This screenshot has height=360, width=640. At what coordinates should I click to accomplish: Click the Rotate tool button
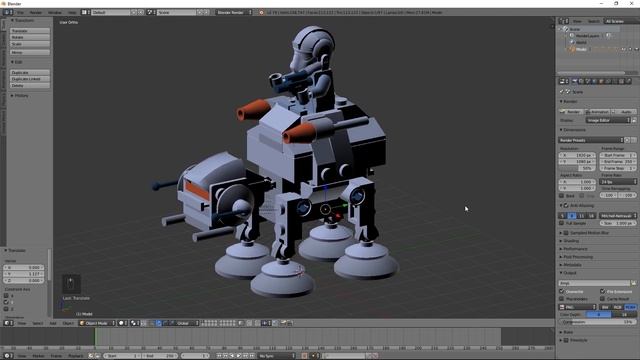[30, 37]
